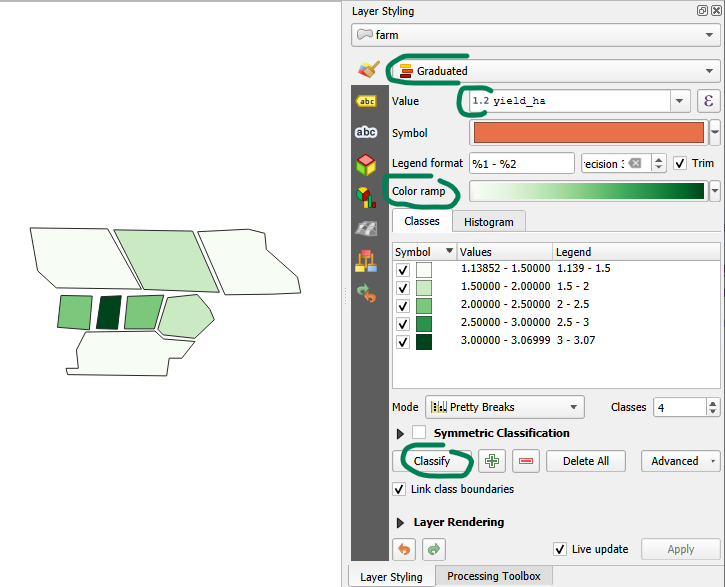Open the Style Manager tab icon
Viewport: 725px width, 587px height.
366,261
